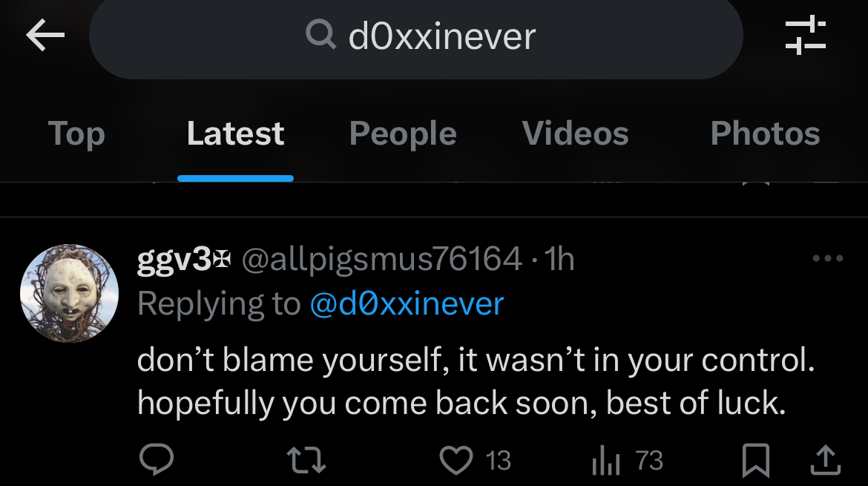Reply to the ggv3 tweet
Viewport: 868px width, 486px height.
point(157,459)
